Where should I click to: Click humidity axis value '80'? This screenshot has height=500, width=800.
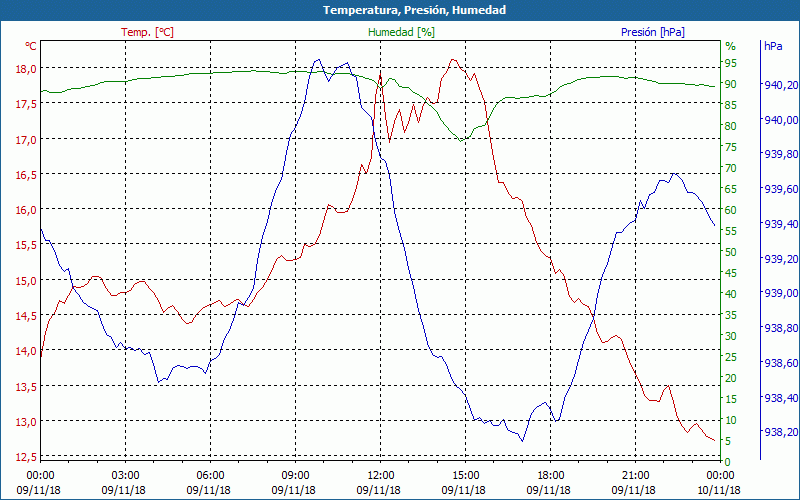(731, 126)
